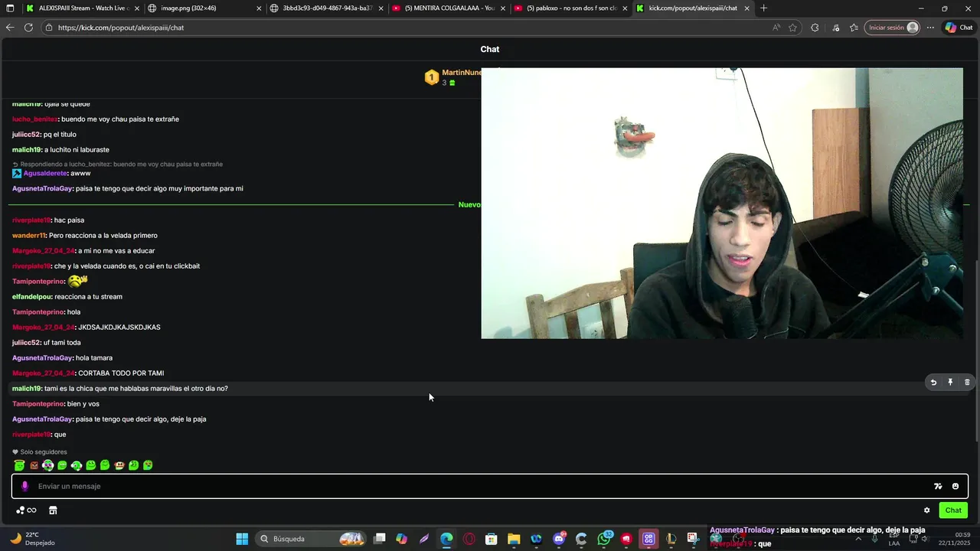Viewport: 980px width, 551px height.
Task: Click the chat scrollbar
Action: click(x=977, y=350)
